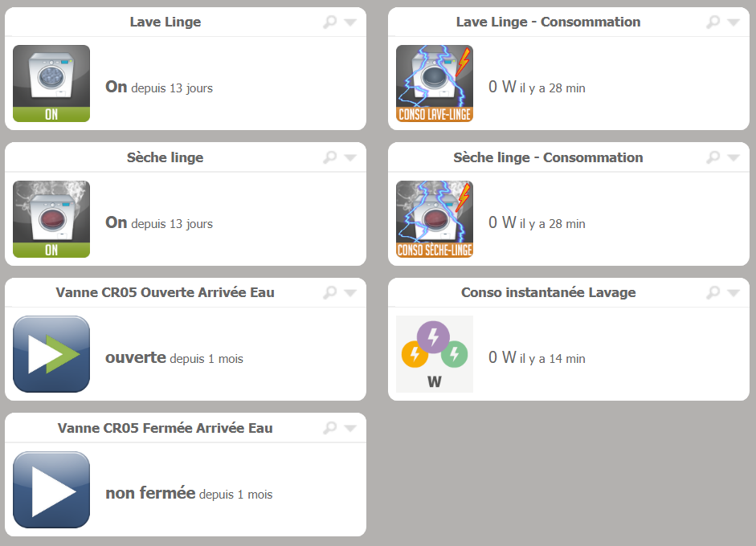756x546 pixels.
Task: Click the "ouverte" valve status text
Action: (x=135, y=358)
